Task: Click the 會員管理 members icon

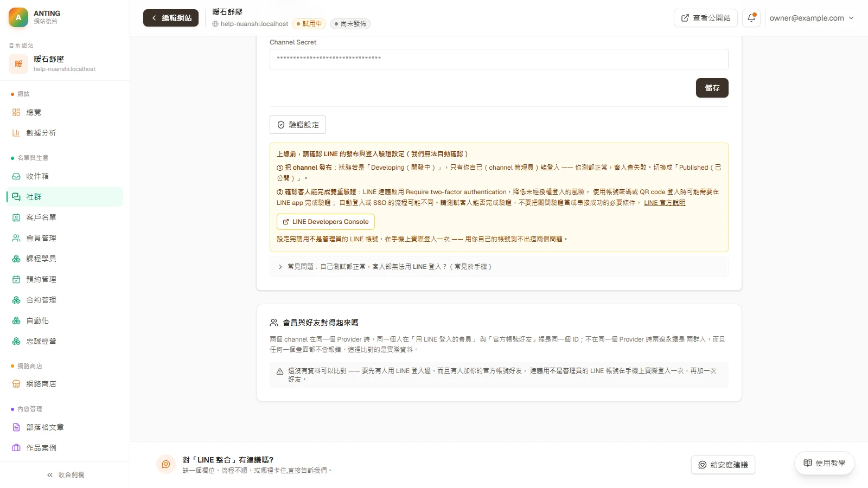Action: 16,238
